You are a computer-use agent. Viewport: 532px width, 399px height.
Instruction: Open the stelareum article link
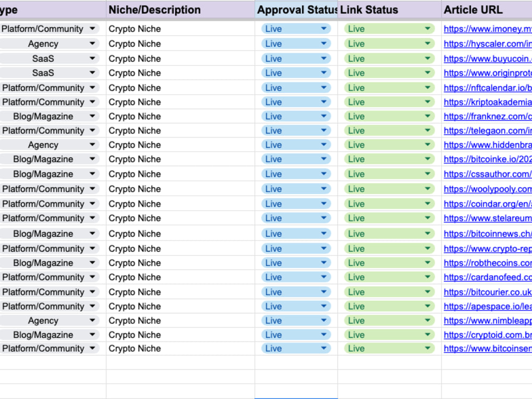pyautogui.click(x=487, y=218)
